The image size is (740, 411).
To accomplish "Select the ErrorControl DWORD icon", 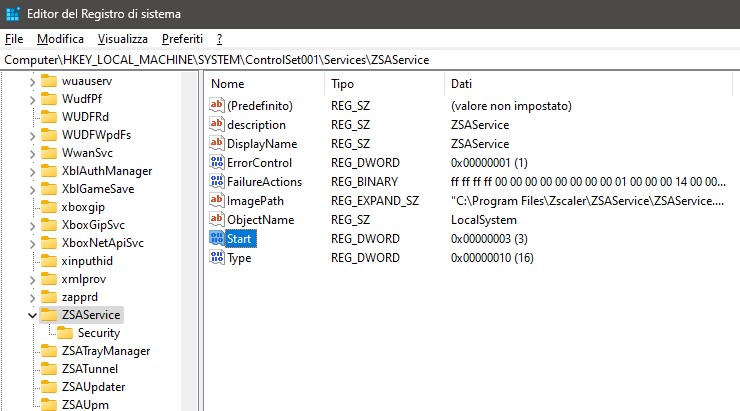I will tap(217, 162).
